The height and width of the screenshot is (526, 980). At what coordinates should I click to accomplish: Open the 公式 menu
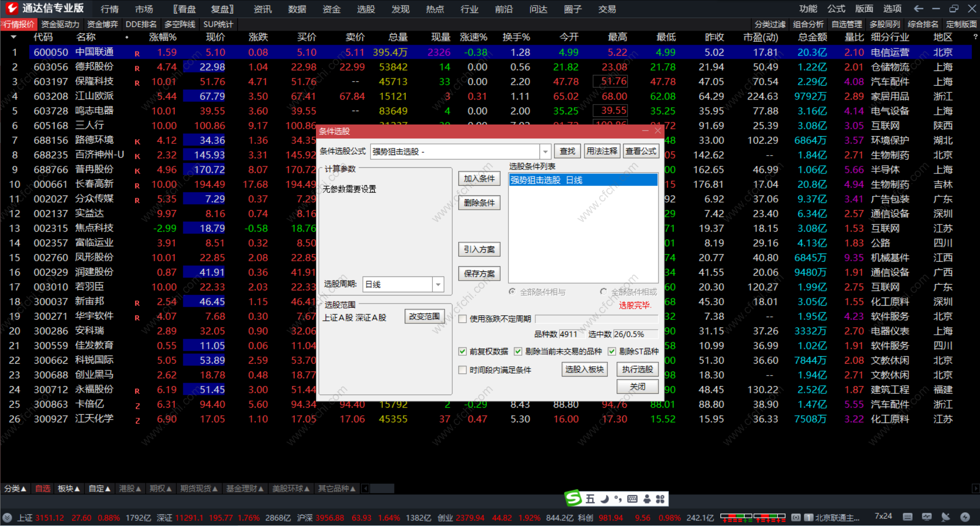click(836, 9)
